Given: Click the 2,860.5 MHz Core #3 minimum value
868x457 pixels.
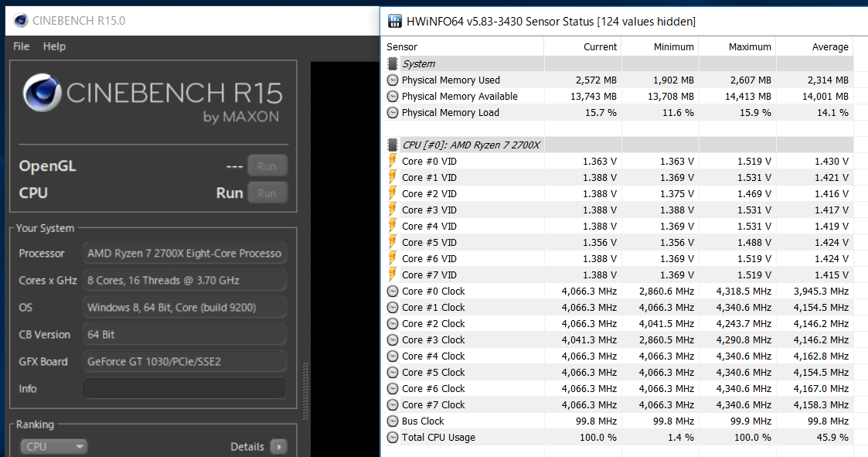Looking at the screenshot, I should [x=666, y=339].
